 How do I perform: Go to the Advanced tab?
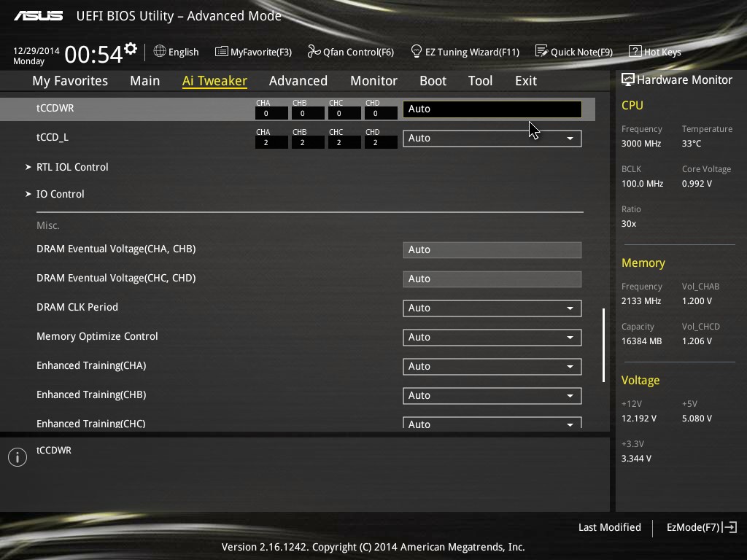click(x=298, y=81)
